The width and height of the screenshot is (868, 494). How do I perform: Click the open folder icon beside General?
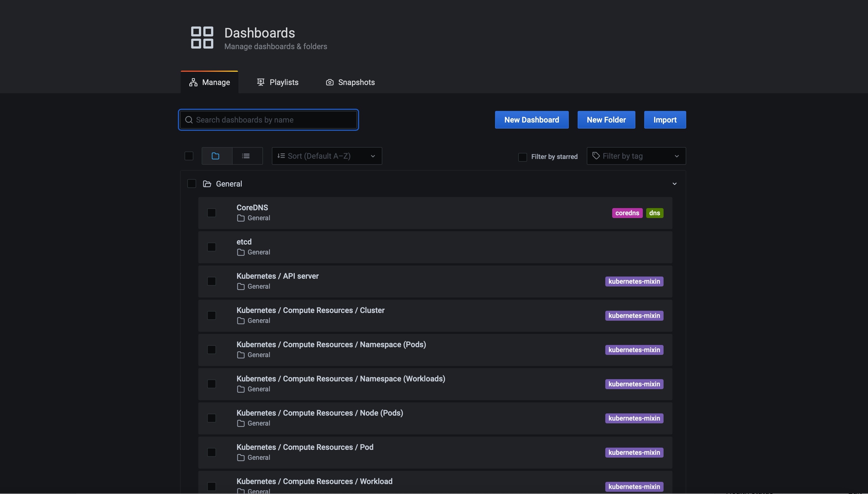[x=207, y=184]
